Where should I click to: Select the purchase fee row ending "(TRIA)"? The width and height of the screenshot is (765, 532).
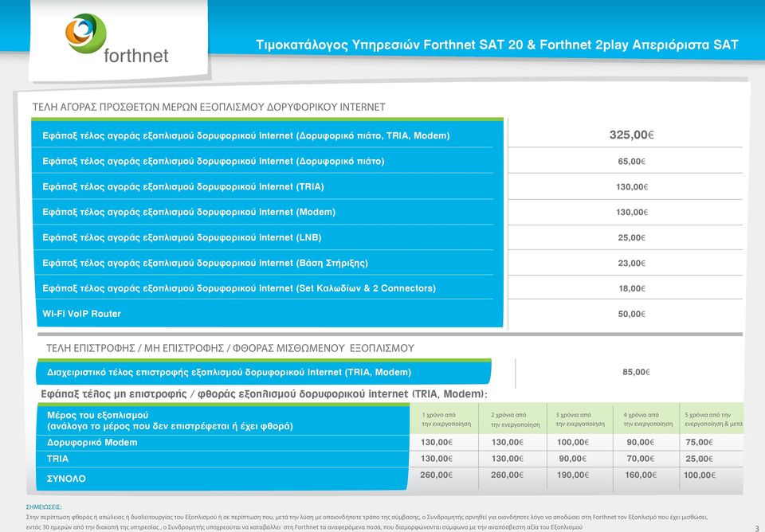[x=267, y=186]
